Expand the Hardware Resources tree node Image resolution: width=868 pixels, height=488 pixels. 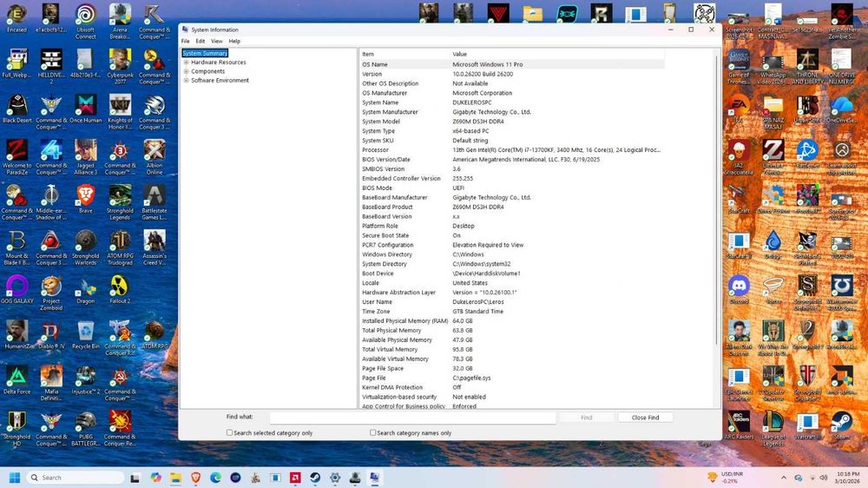click(186, 63)
